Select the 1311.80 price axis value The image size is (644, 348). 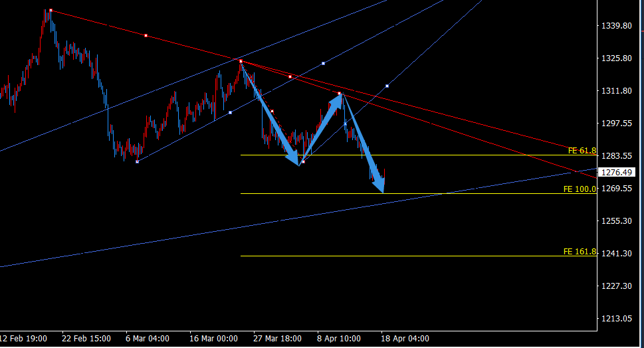tap(617, 91)
